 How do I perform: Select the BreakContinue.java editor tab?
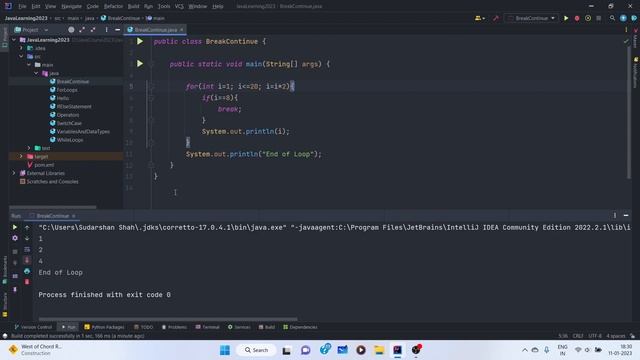[x=156, y=30]
